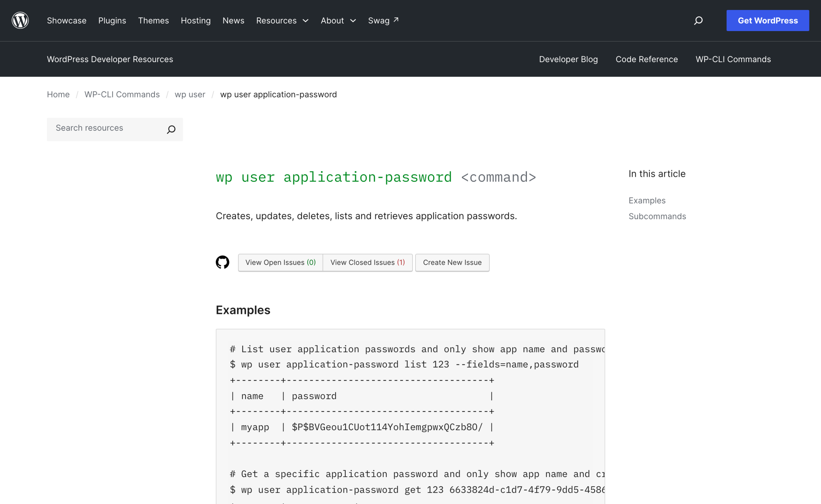Go to the Developer Blog
This screenshot has width=821, height=504.
(569, 59)
